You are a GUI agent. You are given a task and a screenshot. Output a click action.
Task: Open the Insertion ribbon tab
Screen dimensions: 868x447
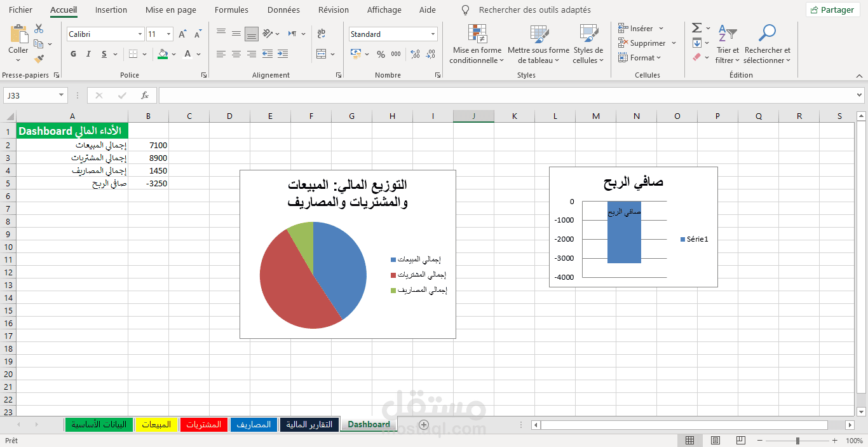[111, 10]
